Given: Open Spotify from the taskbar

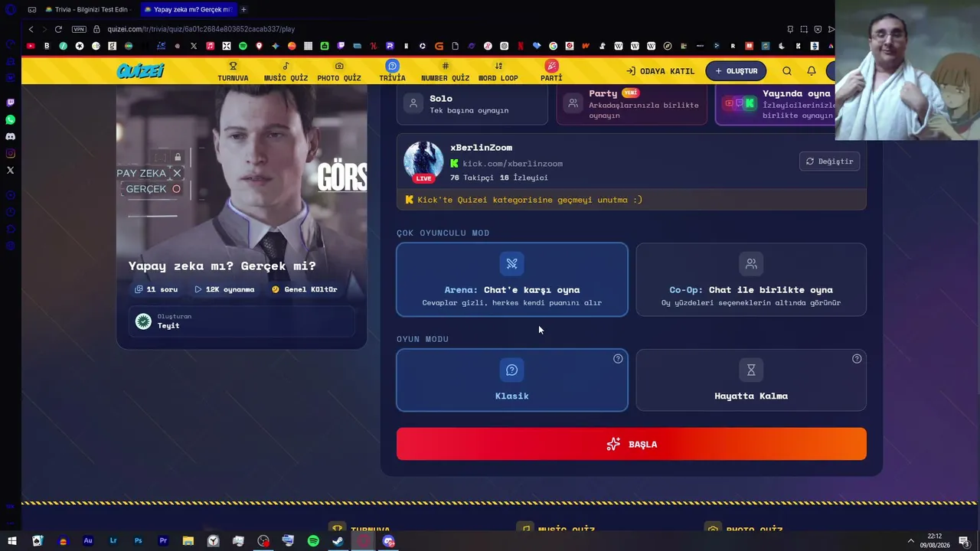Looking at the screenshot, I should tap(313, 541).
